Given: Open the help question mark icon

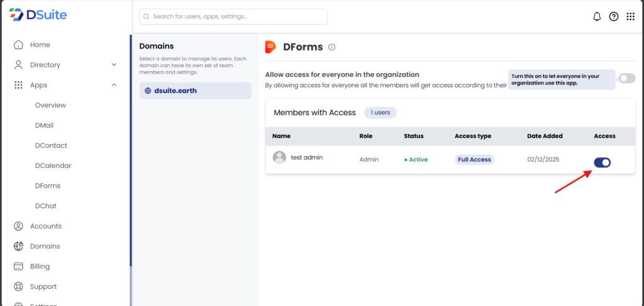Looking at the screenshot, I should [614, 16].
